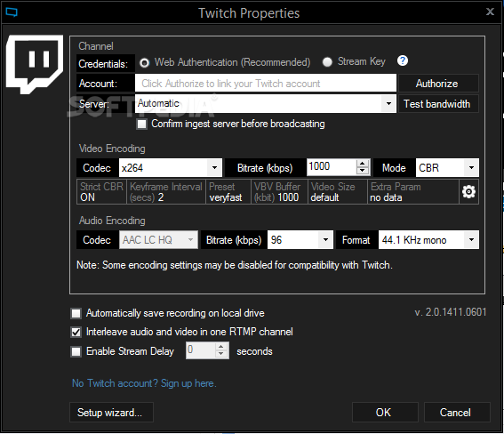Click the XSplit icon in title bar
Viewport: 504px width, 434px height.
[12, 12]
